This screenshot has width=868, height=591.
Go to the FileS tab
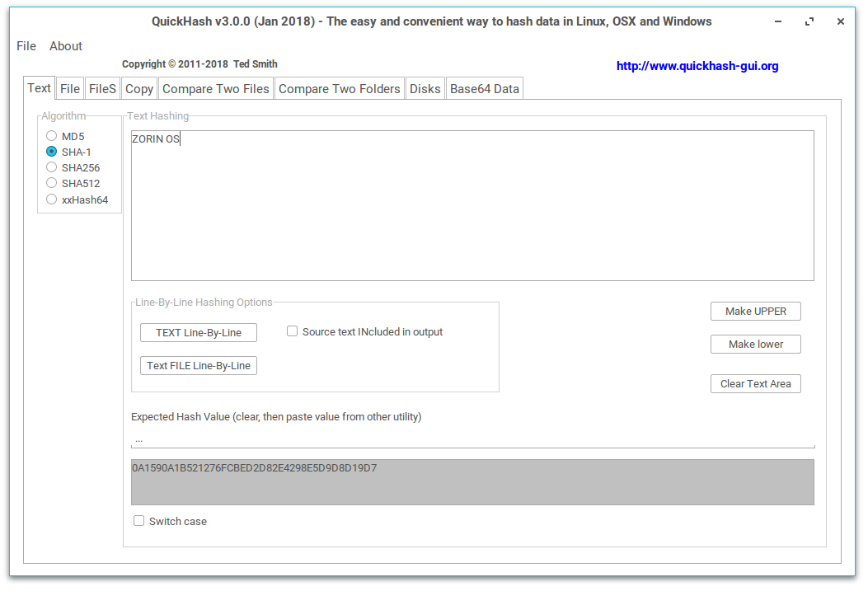tap(102, 89)
